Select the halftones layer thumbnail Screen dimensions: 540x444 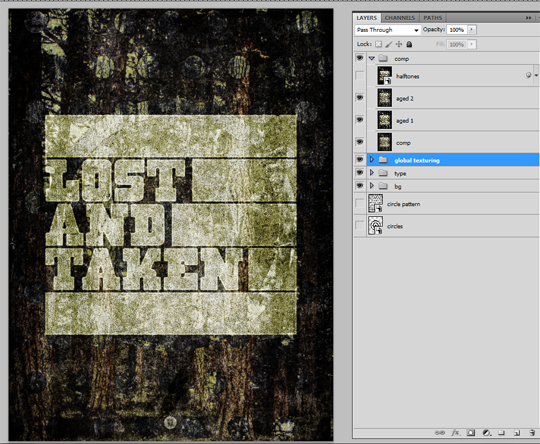tap(385, 75)
